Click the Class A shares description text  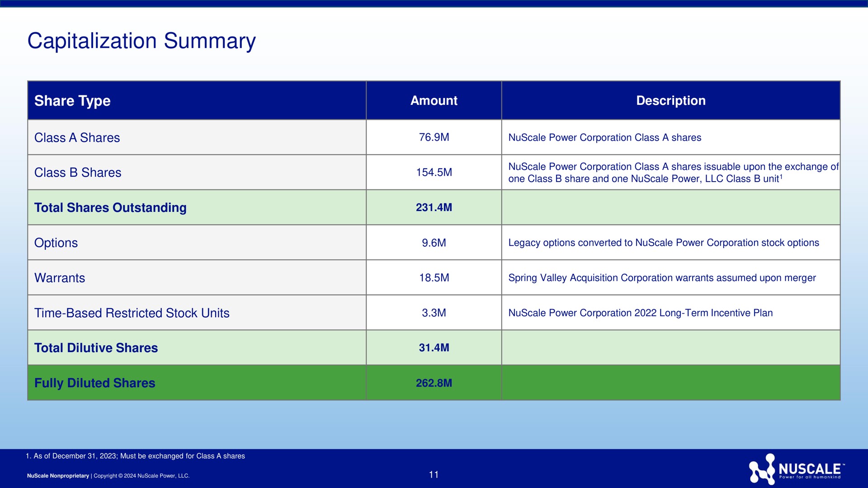[605, 137]
